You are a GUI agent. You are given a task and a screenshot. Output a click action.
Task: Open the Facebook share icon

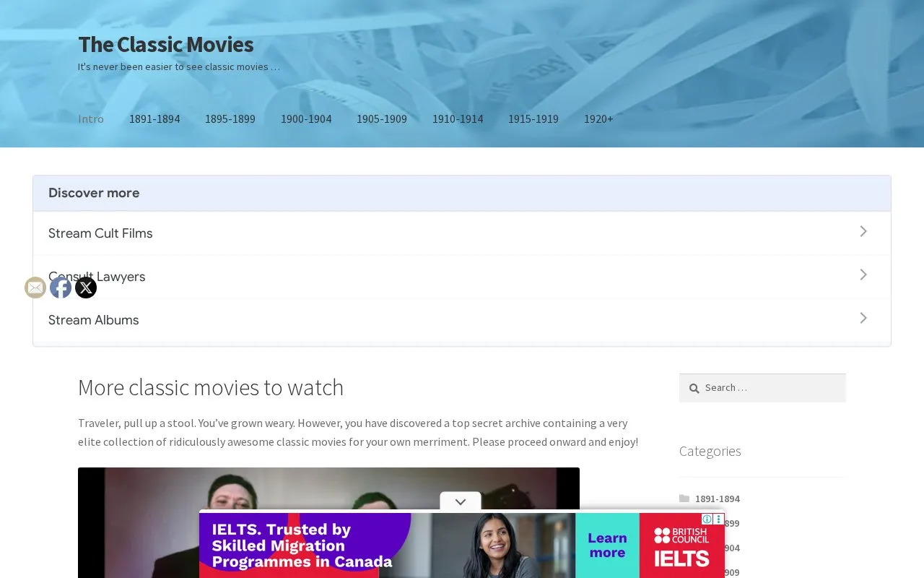61,288
